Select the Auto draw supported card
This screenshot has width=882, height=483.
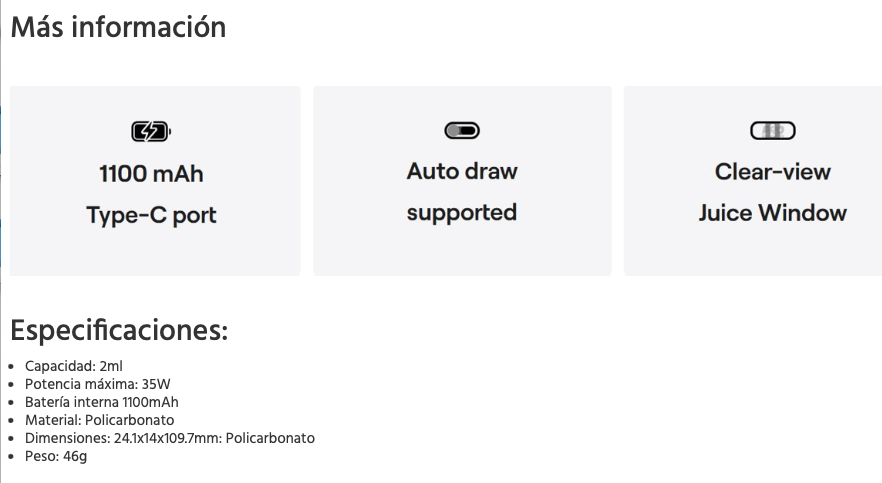pos(462,181)
